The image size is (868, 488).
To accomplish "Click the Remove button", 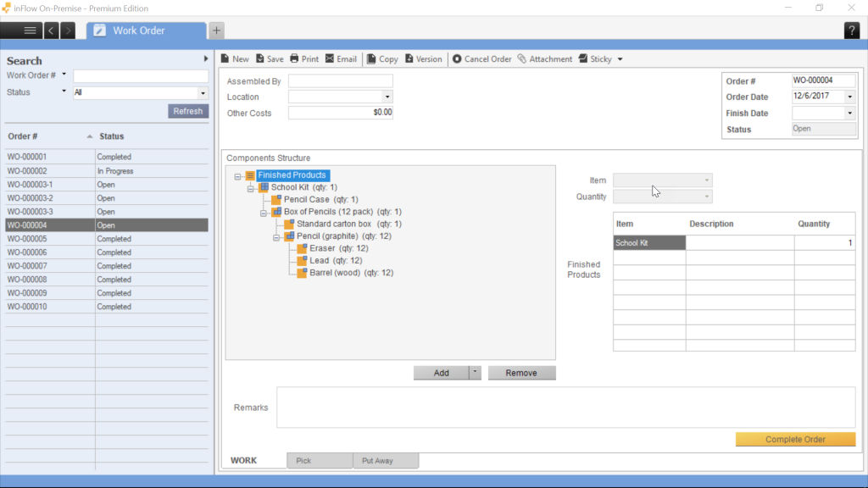I will click(x=521, y=373).
